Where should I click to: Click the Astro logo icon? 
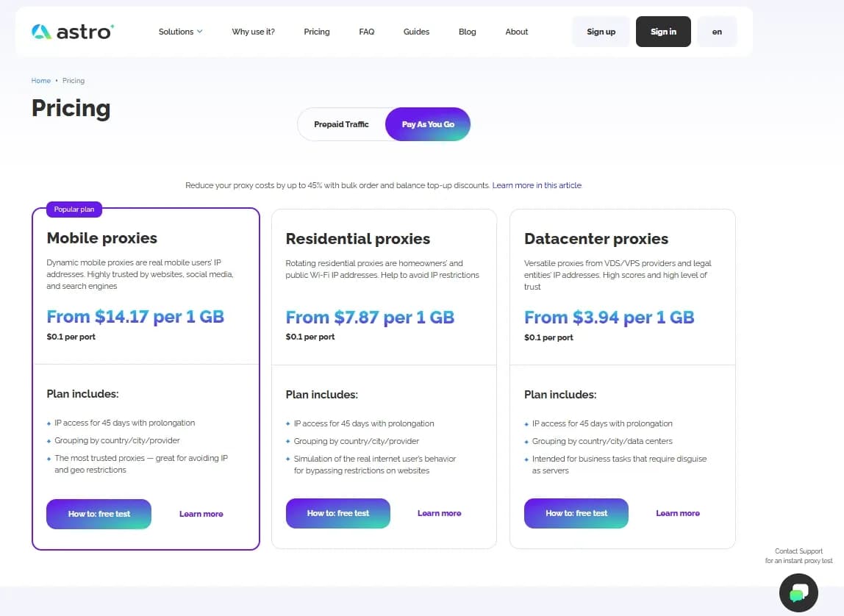tap(42, 32)
